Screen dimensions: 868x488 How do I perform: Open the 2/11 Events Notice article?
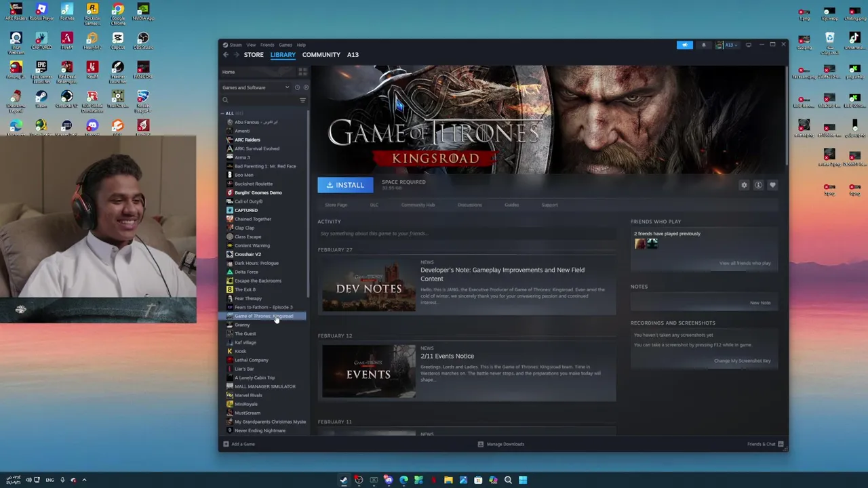pyautogui.click(x=447, y=356)
